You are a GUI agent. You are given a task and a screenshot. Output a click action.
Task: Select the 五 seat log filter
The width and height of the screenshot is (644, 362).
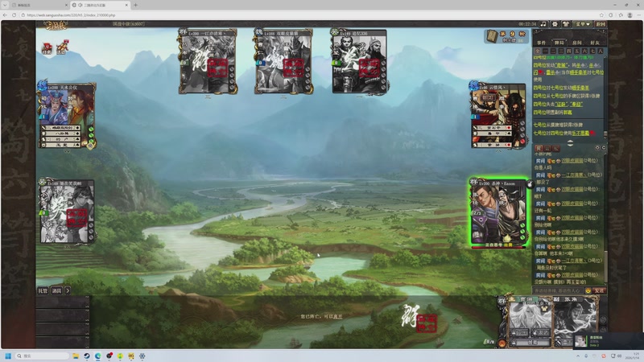(x=576, y=51)
